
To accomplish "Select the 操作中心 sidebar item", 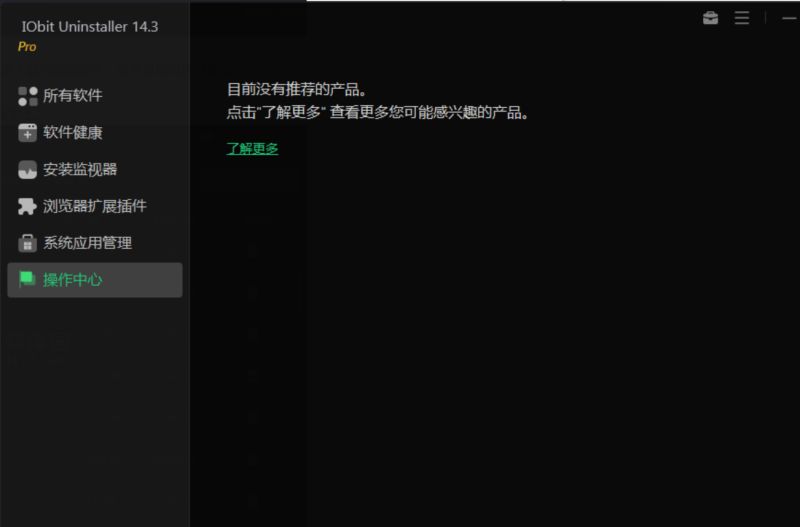I will tap(95, 280).
